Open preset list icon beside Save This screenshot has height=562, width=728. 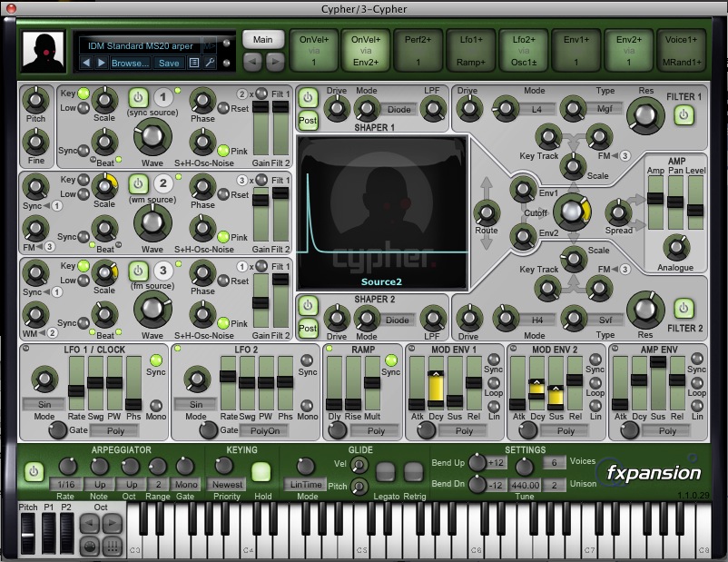[194, 63]
